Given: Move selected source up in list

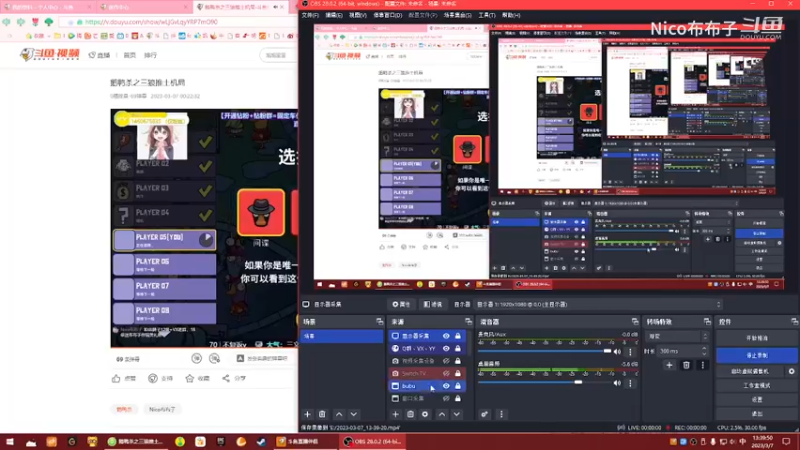Looking at the screenshot, I should point(442,414).
